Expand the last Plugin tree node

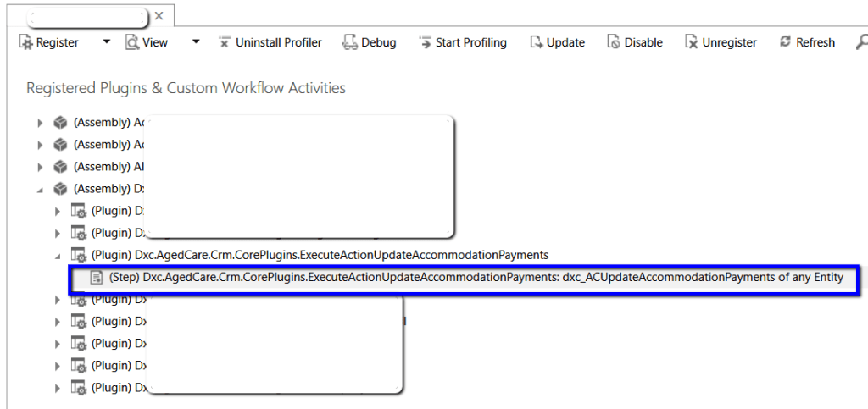coord(58,388)
